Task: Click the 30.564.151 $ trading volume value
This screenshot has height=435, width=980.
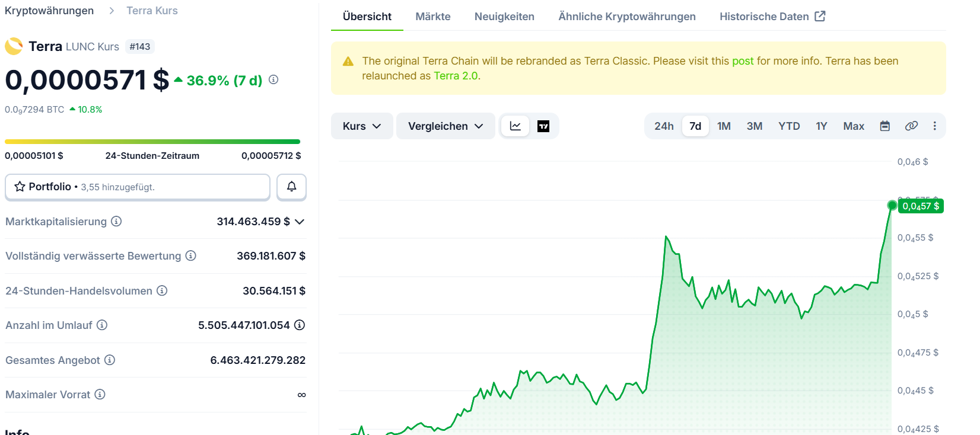Action: click(274, 291)
